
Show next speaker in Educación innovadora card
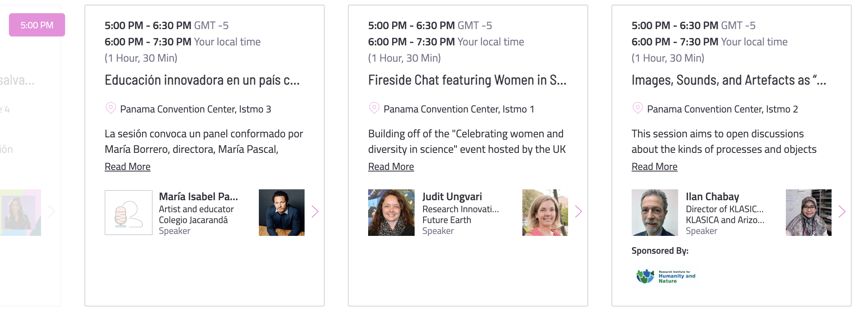315,211
